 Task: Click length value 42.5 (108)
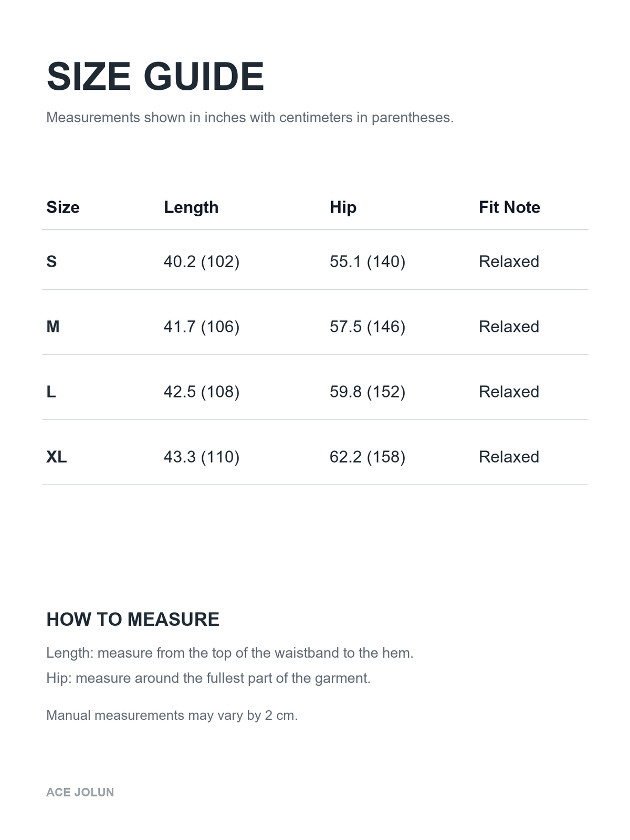point(202,392)
